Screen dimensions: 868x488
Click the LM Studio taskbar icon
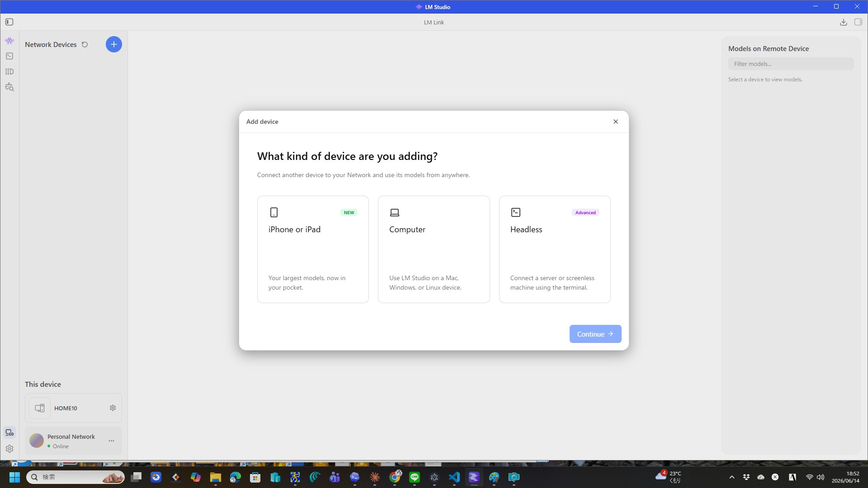click(x=474, y=477)
